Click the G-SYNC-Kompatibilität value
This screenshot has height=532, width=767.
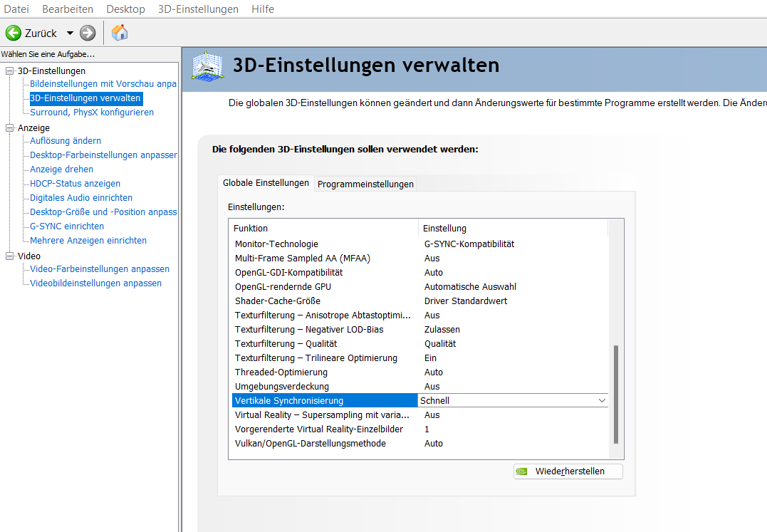coord(469,244)
